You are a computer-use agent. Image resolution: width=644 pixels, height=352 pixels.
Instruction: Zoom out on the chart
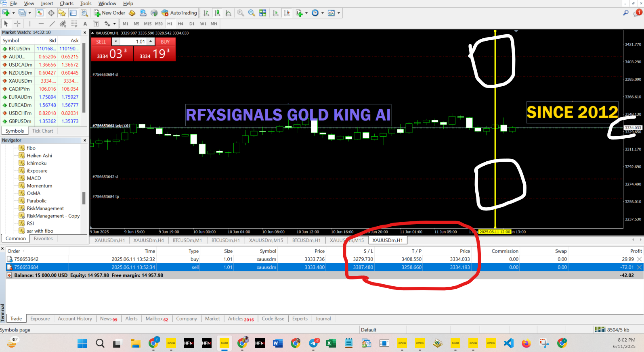tap(252, 13)
